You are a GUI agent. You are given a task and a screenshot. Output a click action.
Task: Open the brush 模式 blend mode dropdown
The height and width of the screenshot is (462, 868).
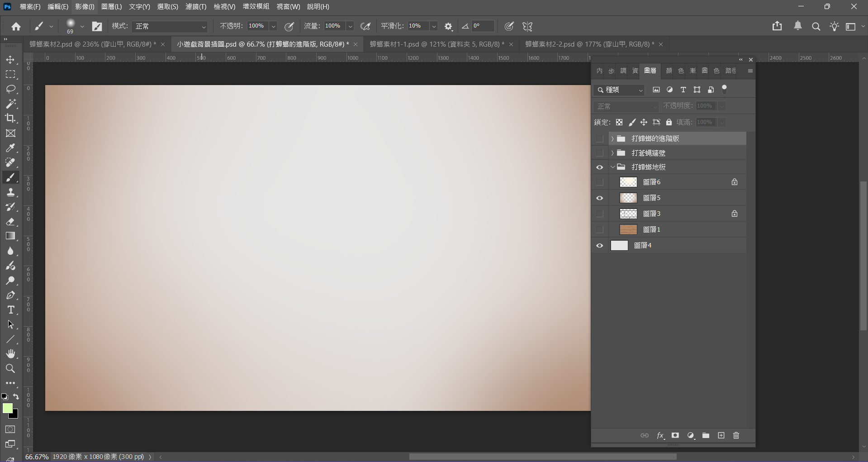(x=170, y=26)
